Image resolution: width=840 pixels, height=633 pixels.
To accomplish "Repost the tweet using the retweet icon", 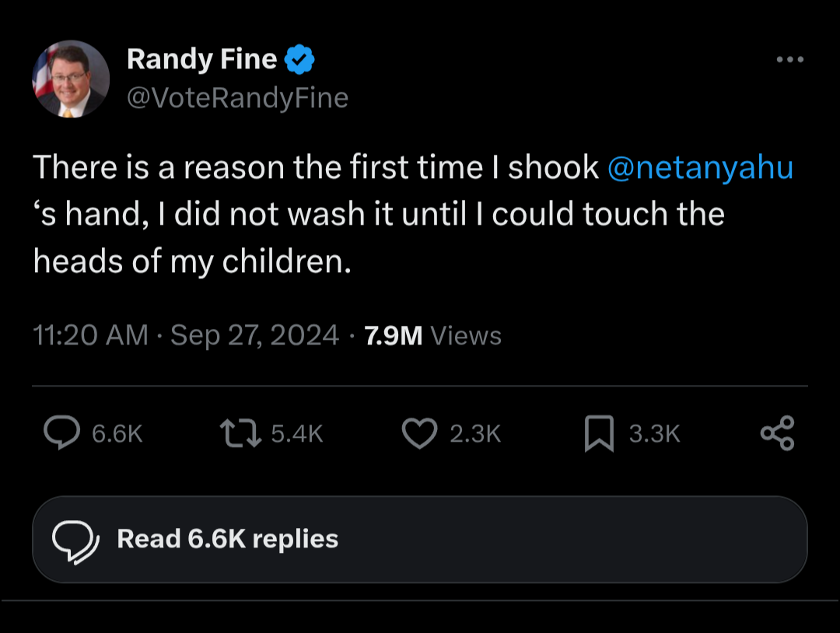I will 239,433.
